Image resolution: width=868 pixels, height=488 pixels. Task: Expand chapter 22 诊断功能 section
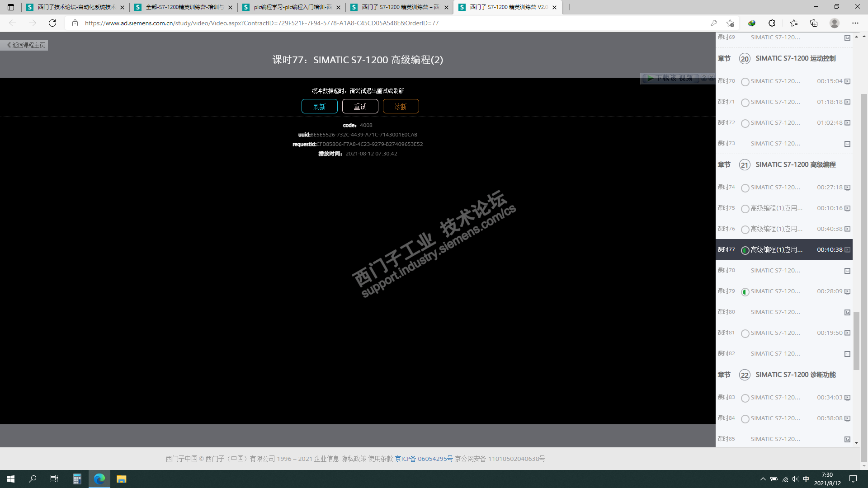[795, 375]
